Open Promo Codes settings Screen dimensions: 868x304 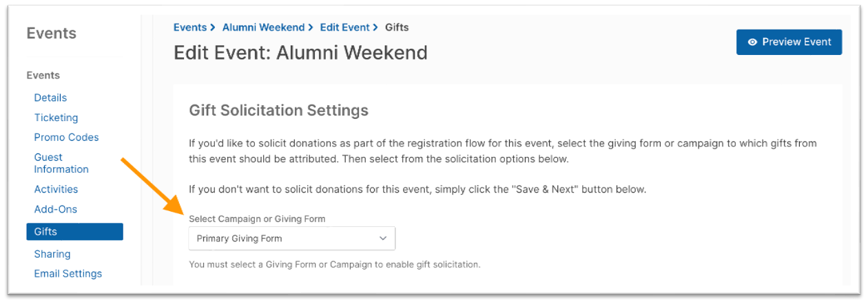point(66,137)
